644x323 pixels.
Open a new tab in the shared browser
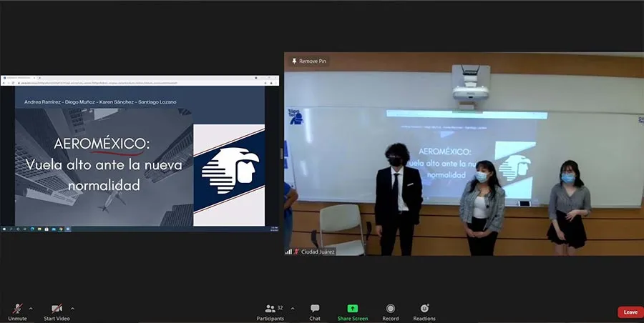coord(40,78)
